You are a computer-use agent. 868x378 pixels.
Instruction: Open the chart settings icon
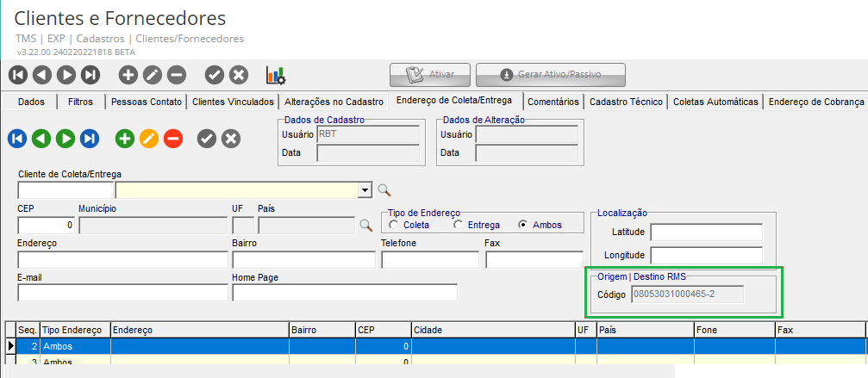276,75
